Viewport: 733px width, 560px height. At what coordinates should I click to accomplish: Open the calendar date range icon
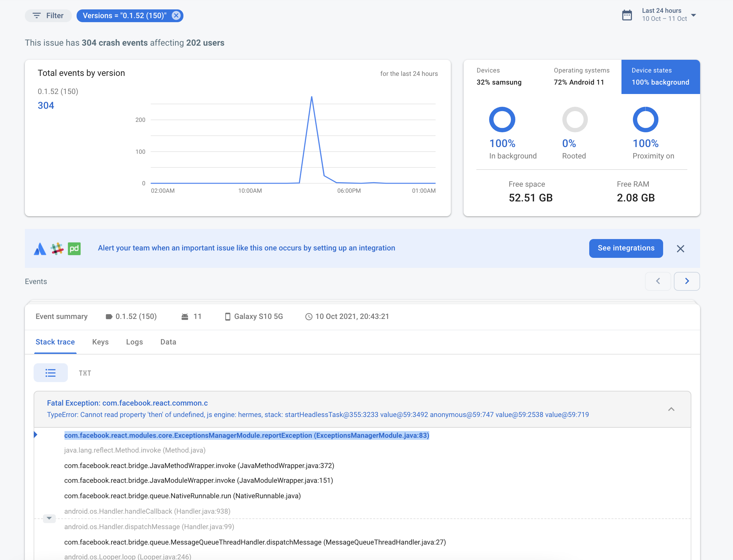point(627,15)
